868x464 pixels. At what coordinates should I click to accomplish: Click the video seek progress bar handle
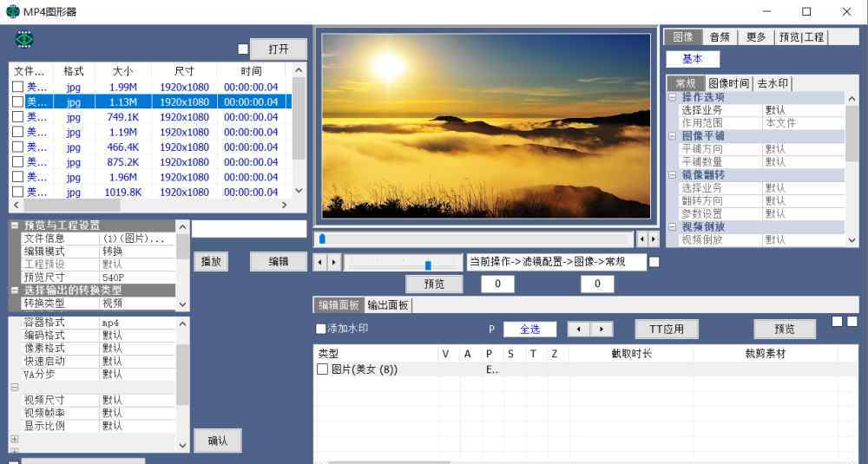[322, 239]
